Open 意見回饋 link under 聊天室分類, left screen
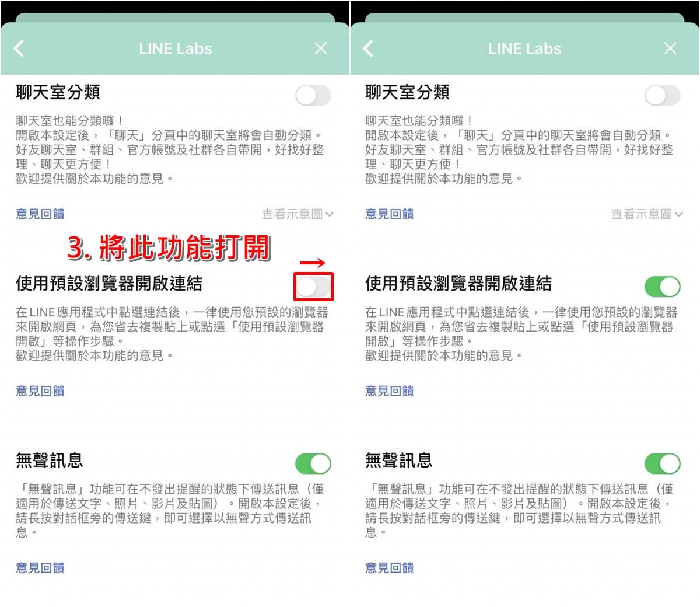The height and width of the screenshot is (607, 700). tap(40, 214)
